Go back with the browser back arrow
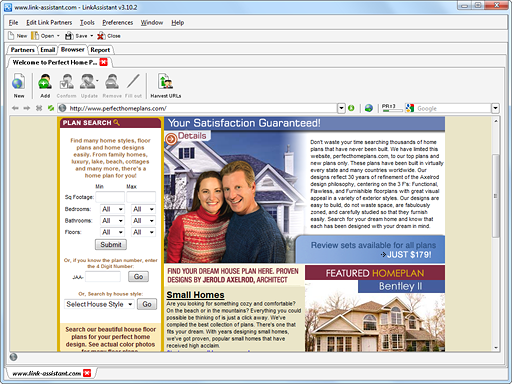Screen dimensions: 512x384 15,108
